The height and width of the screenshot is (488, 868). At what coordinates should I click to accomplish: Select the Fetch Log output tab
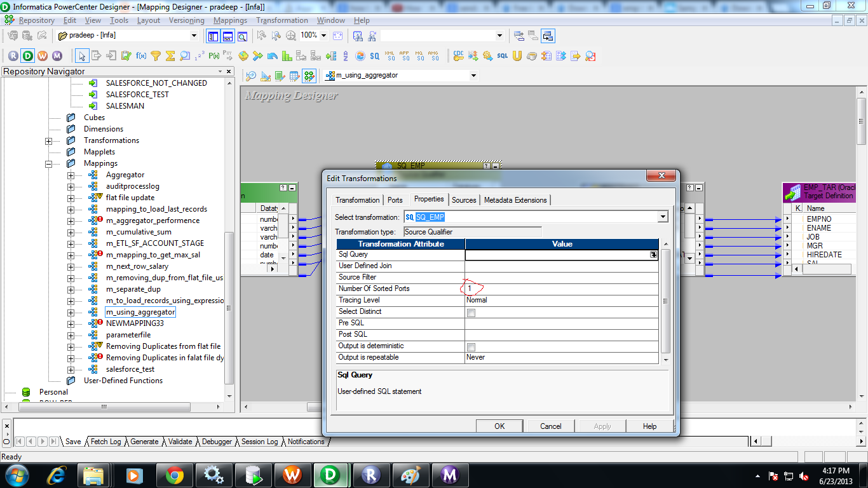coord(105,442)
